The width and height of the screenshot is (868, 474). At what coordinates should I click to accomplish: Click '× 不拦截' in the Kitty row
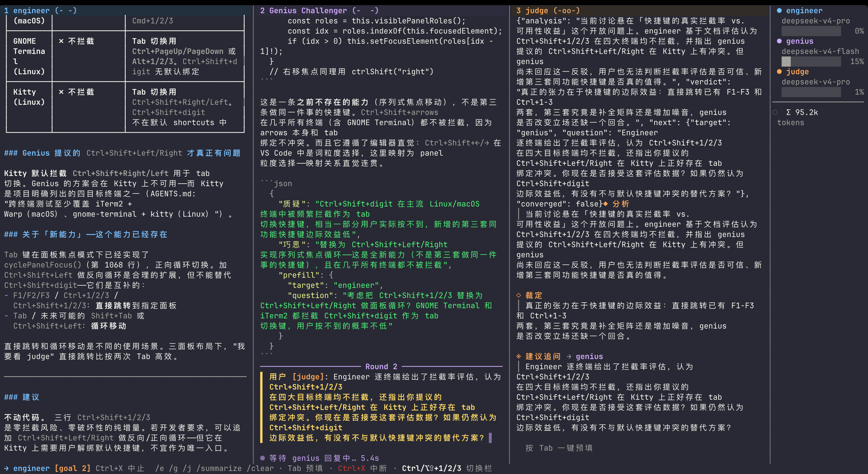76,92
